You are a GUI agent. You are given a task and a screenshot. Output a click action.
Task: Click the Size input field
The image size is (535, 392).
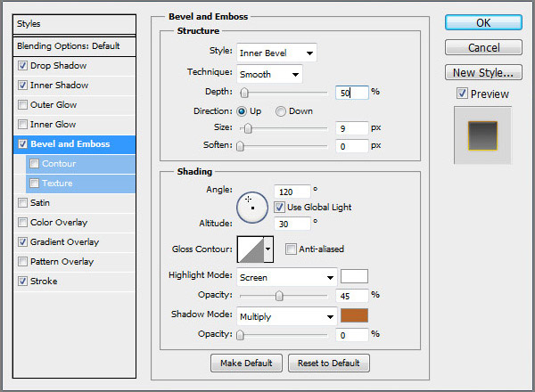pos(352,128)
